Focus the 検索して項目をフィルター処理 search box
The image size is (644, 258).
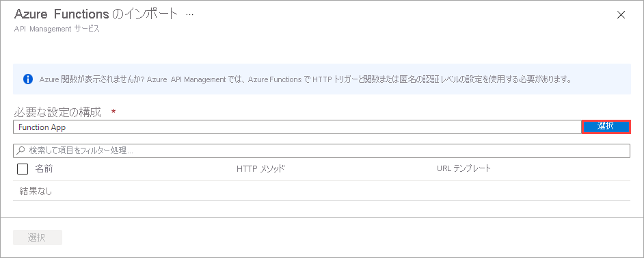click(x=321, y=151)
